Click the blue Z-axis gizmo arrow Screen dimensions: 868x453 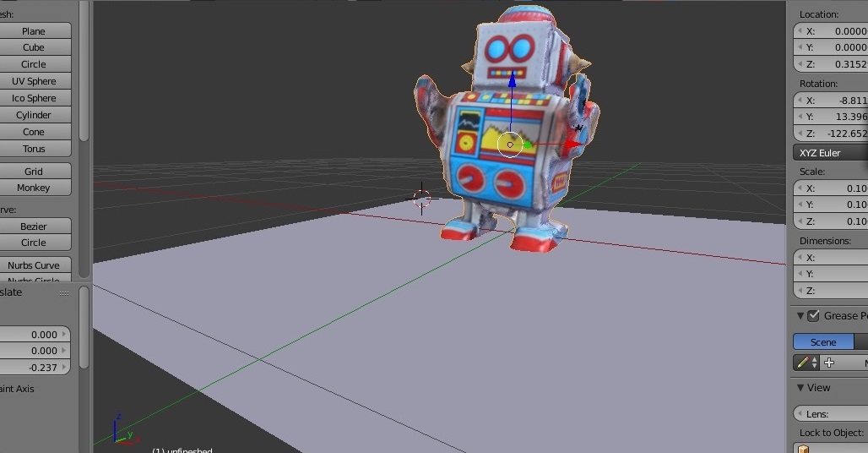pyautogui.click(x=512, y=83)
